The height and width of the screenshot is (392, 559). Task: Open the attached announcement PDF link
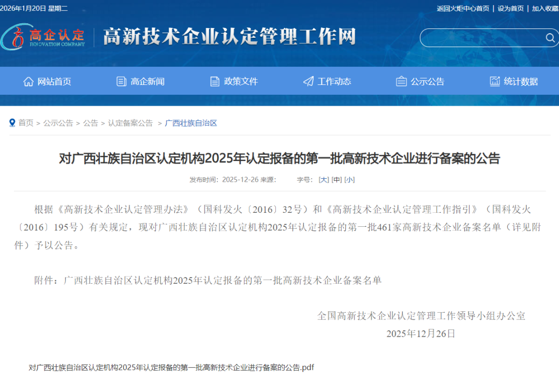pyautogui.click(x=171, y=368)
